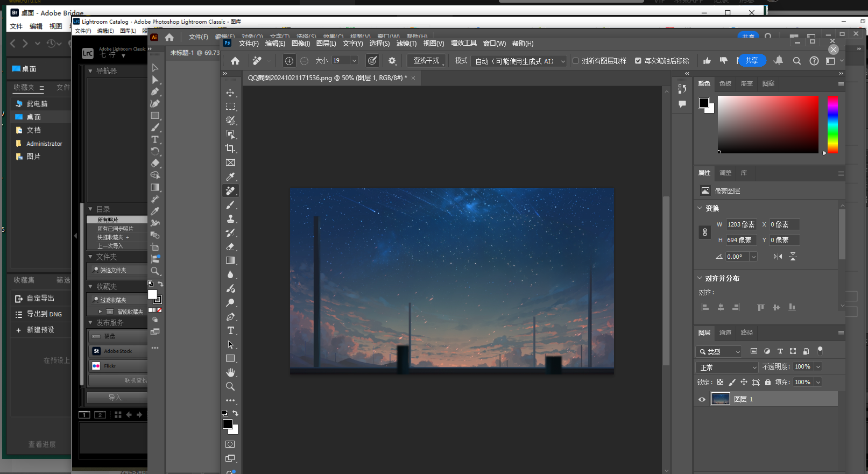Toggle pressure-for-size icon in options bar
Screen dimensions: 868x474
pos(372,61)
